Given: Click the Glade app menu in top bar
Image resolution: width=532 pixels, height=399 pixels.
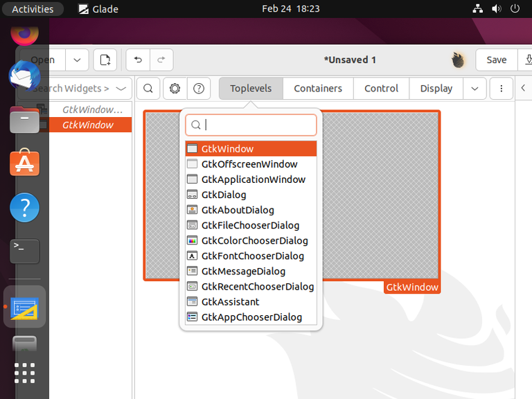Looking at the screenshot, I should coord(98,9).
